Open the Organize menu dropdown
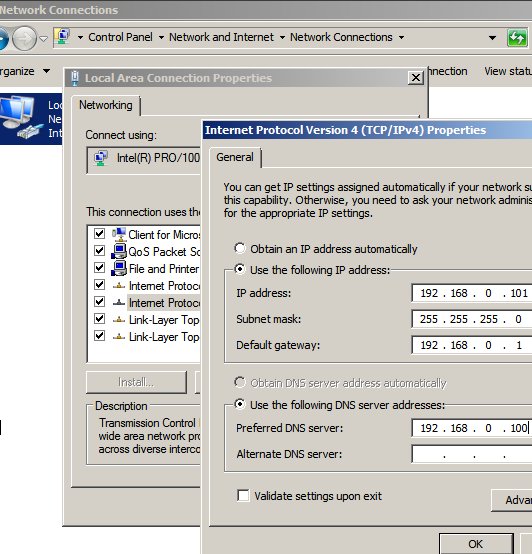 (25, 71)
